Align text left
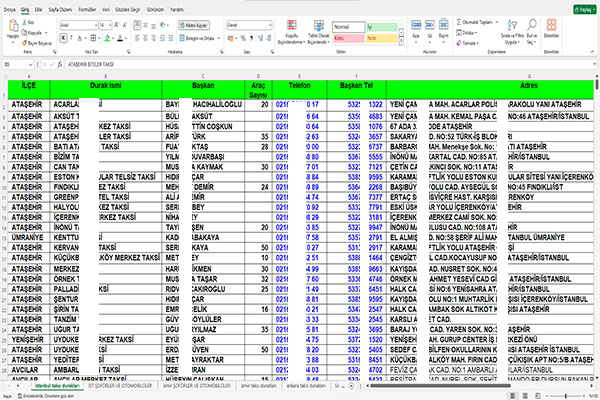This screenshot has width=600, height=400. pyautogui.click(x=137, y=38)
